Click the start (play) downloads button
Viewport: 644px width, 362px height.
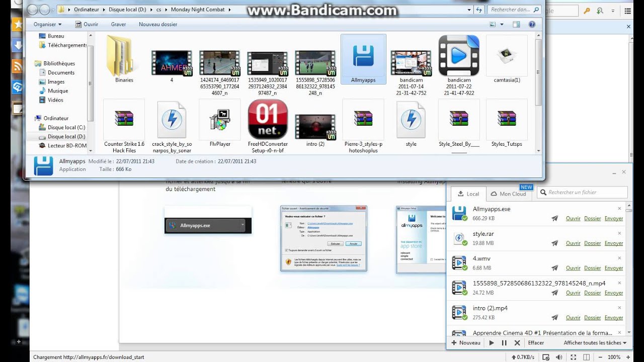[x=492, y=343]
